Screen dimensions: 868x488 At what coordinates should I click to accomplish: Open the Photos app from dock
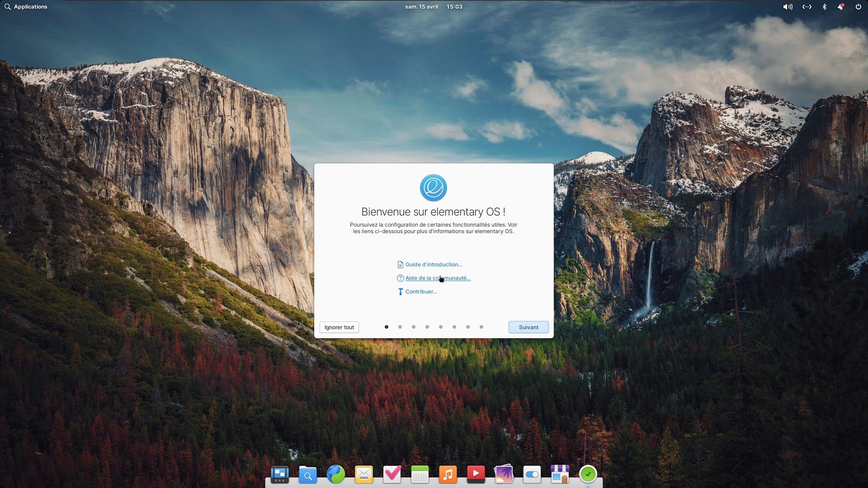(504, 474)
